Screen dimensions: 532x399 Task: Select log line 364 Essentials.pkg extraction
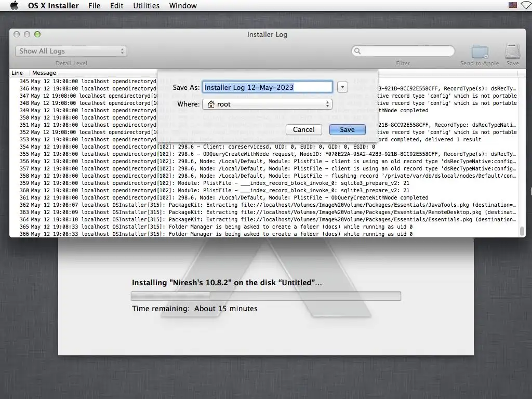point(263,220)
